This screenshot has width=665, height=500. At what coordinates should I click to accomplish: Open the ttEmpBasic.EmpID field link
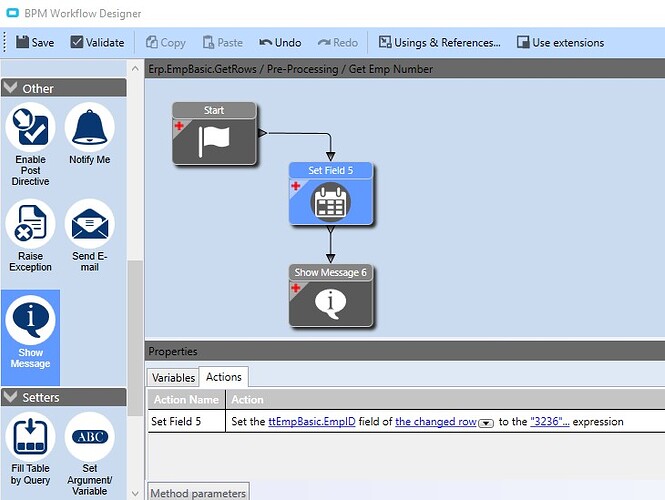[312, 422]
